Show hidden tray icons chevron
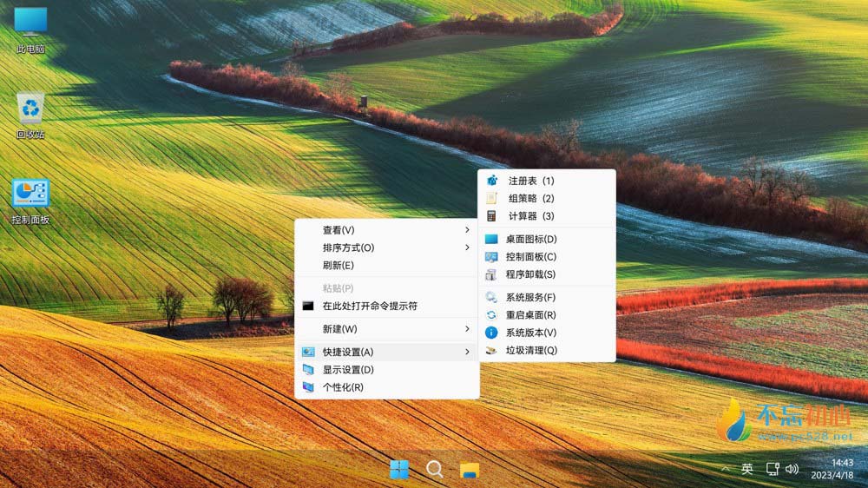Screen dimensions: 868x488 [725, 469]
